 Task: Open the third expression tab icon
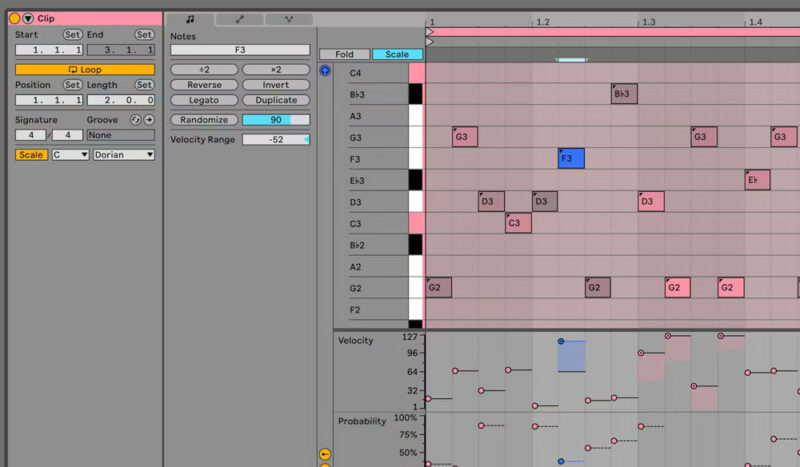coord(289,19)
